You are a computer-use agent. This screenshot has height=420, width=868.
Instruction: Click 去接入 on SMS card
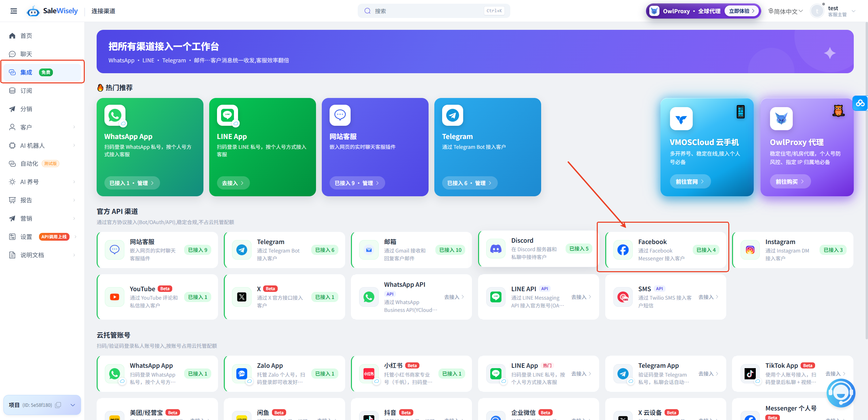709,297
